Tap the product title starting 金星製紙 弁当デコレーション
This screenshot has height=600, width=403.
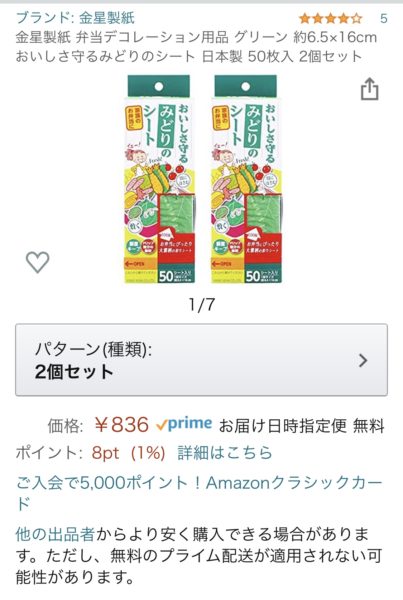coord(196,47)
